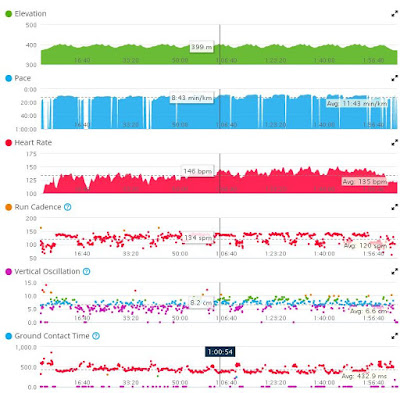Expand the Heart Rate chart to fullscreen
The image size is (400, 393).
pos(394,143)
